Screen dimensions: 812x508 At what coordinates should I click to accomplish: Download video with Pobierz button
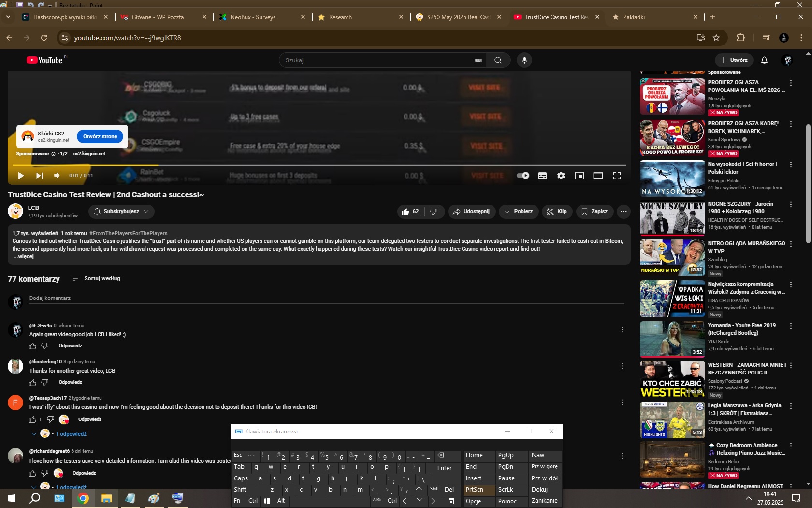519,211
